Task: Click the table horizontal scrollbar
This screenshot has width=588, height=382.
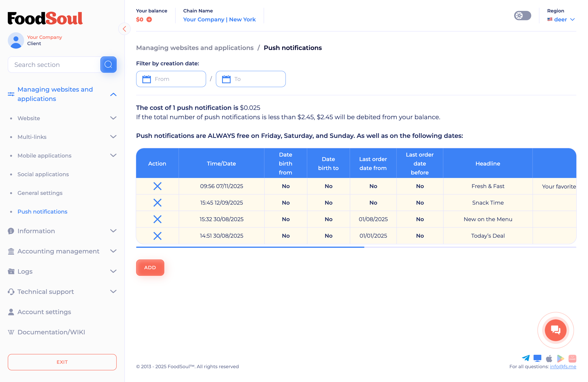Action: (x=250, y=247)
